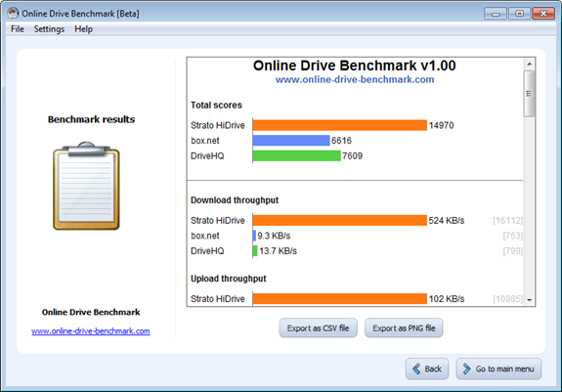The image size is (562, 392).
Task: Click the Benchmark results label in left panel
Action: 92,119
